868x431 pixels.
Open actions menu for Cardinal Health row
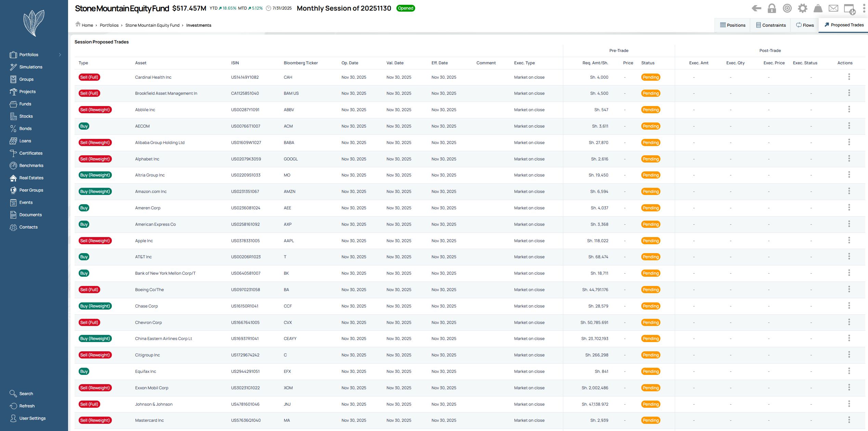pos(849,77)
